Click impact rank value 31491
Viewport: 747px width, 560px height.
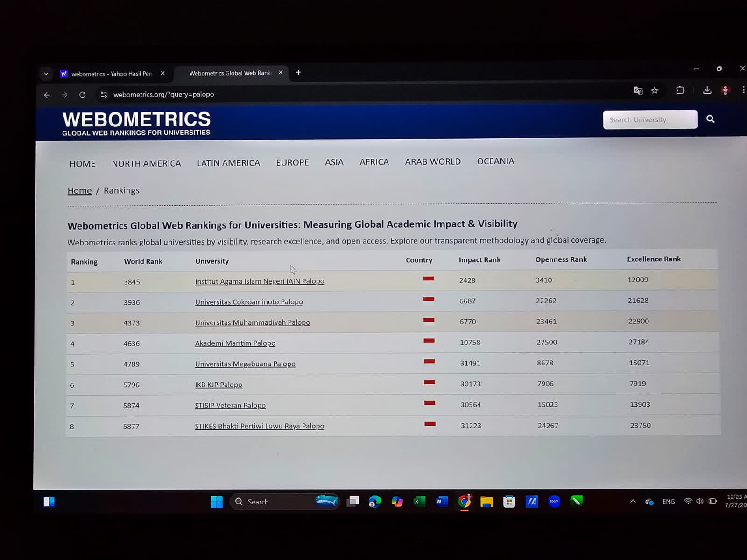click(x=470, y=363)
